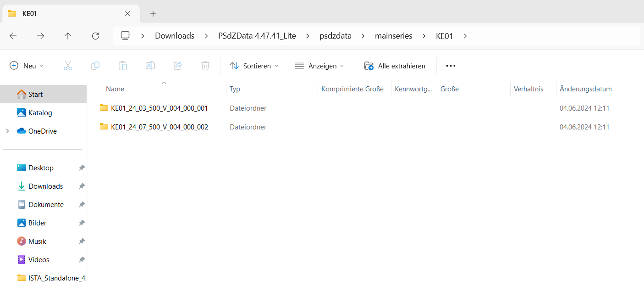
Task: Open the Anzeigen view dropdown
Action: (319, 66)
